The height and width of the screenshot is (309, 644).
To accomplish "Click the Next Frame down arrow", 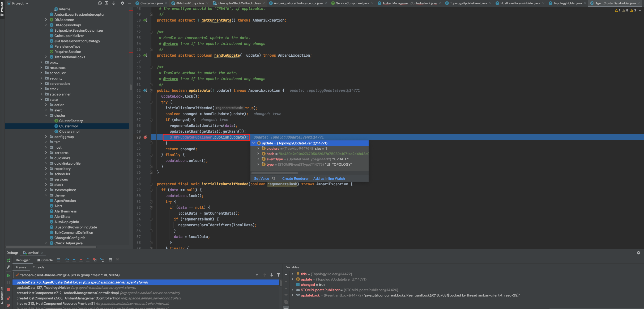I will coord(272,275).
